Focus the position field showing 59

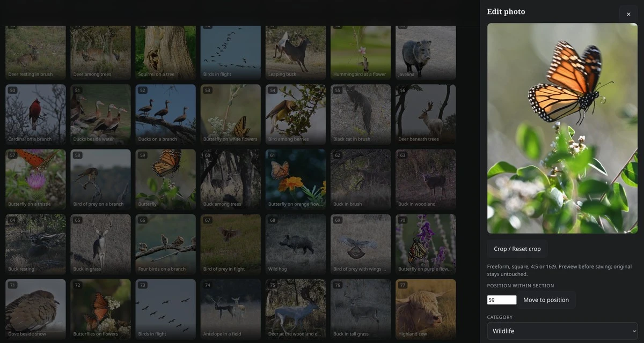point(502,300)
